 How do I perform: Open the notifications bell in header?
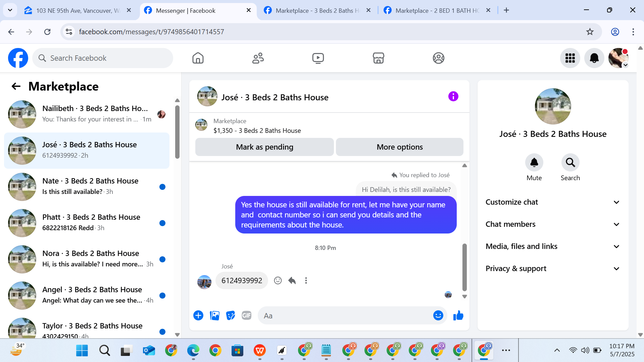594,58
